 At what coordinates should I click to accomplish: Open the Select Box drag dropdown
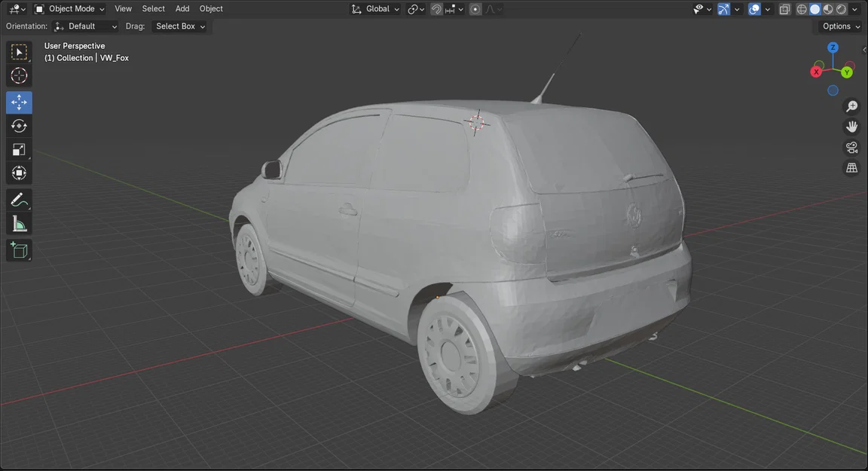[179, 26]
